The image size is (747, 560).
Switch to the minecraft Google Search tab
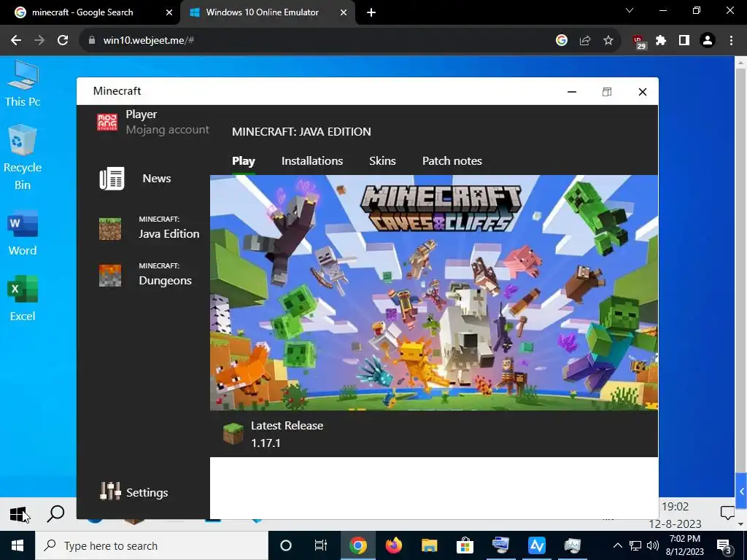[90, 13]
